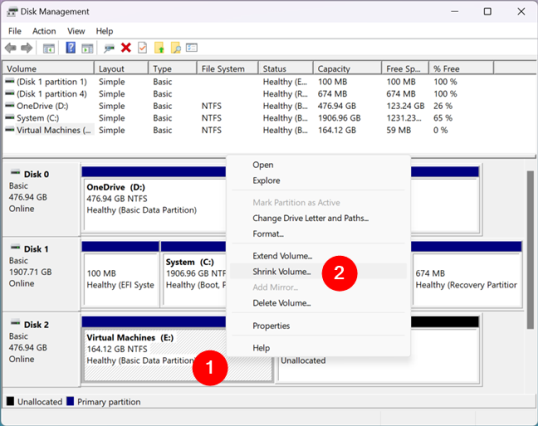Click the 26 % free cell
The height and width of the screenshot is (426, 538).
(443, 106)
